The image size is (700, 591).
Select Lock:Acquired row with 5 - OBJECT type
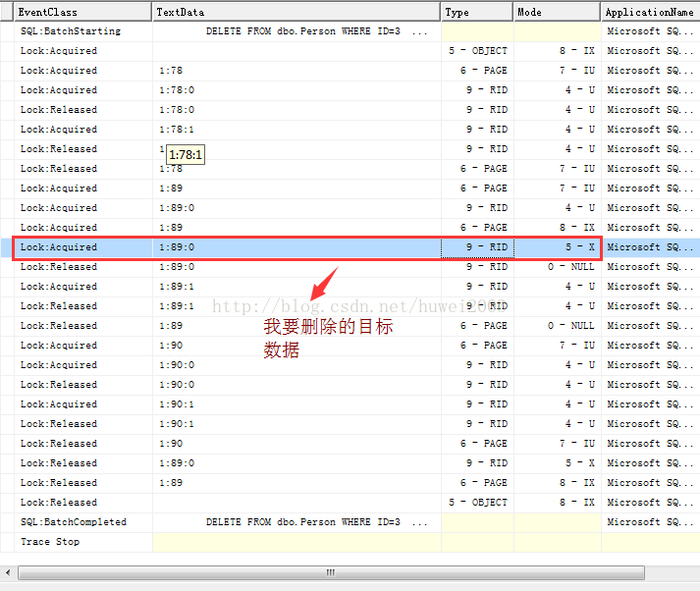pos(350,51)
